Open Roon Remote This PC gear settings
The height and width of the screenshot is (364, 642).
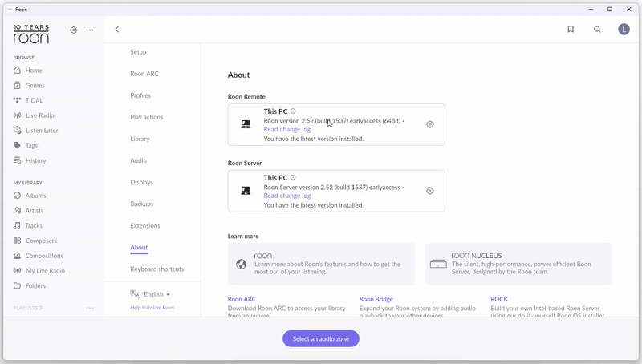click(x=430, y=124)
